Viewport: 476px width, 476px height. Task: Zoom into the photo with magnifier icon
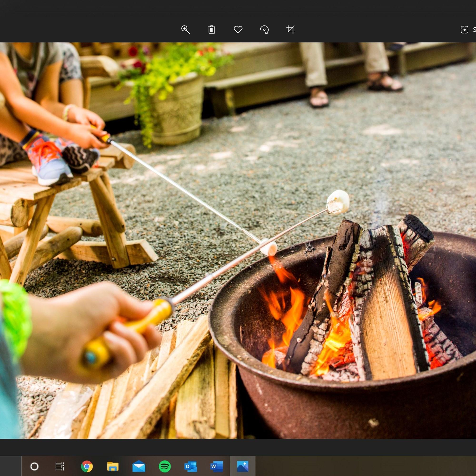[x=185, y=30]
